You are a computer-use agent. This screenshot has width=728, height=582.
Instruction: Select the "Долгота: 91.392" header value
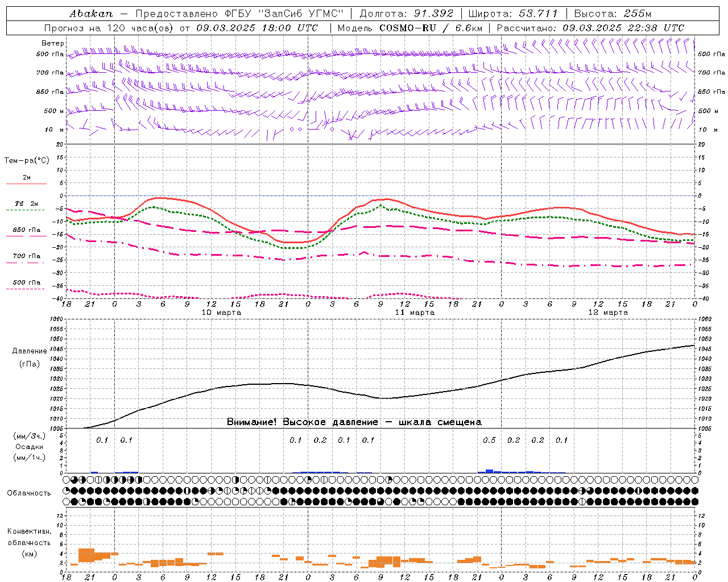tap(406, 13)
